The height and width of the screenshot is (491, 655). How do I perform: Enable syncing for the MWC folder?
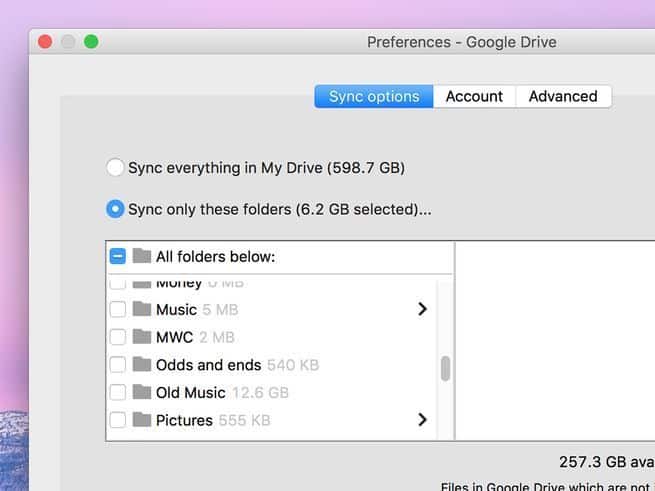(117, 337)
